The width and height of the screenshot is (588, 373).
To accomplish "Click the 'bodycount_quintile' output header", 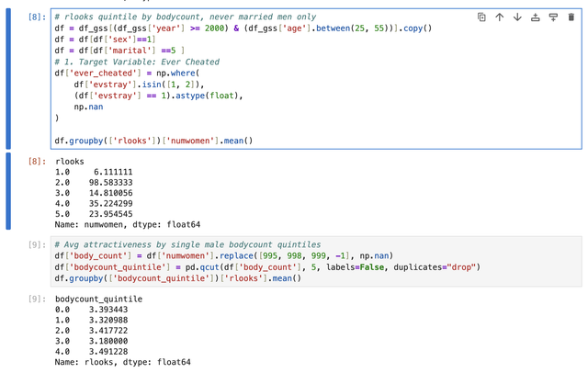I will 98,300.
